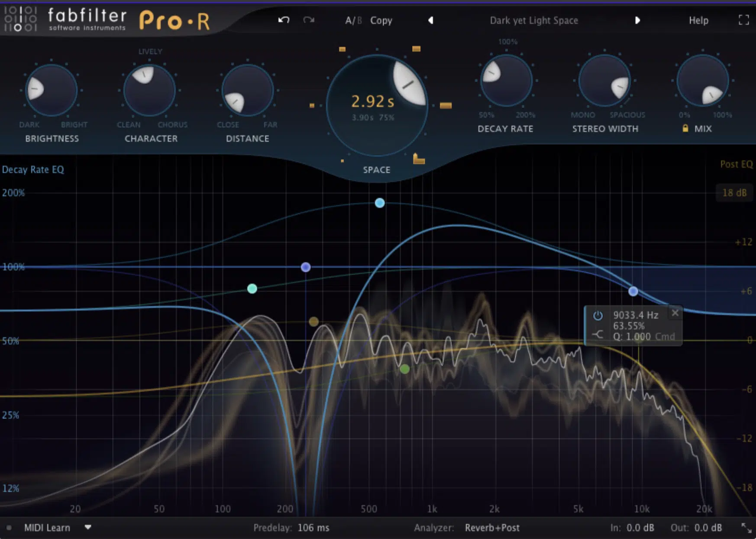The width and height of the screenshot is (756, 539).
Task: Click the 2.92 s decay time value
Action: pyautogui.click(x=372, y=101)
